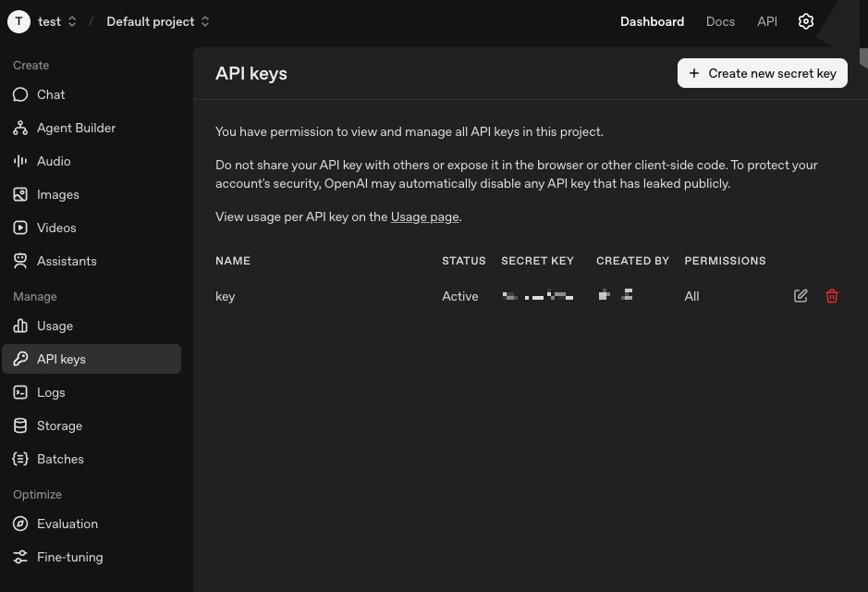
Task: Click the Fine-tuning sliders icon
Action: pos(20,557)
